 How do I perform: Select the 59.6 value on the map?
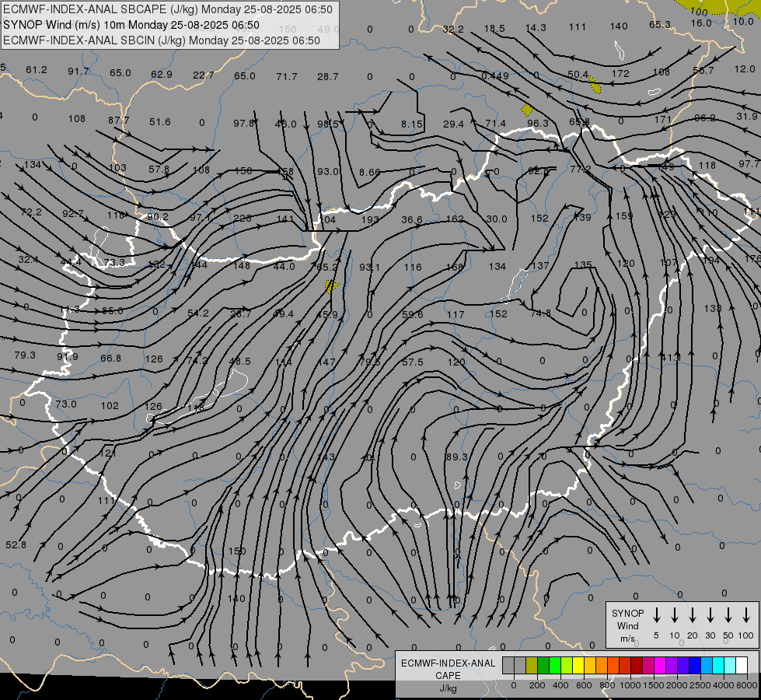point(412,315)
